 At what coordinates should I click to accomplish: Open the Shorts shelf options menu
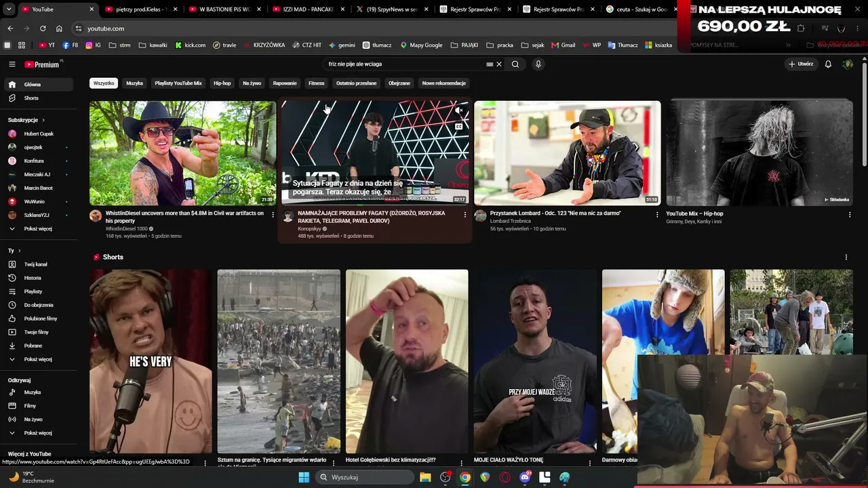846,258
